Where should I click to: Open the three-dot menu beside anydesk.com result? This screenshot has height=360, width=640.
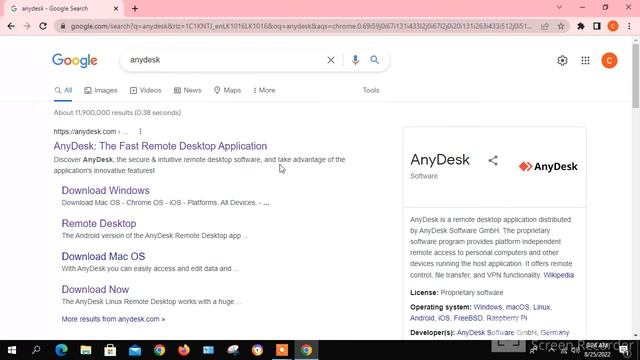pos(140,131)
